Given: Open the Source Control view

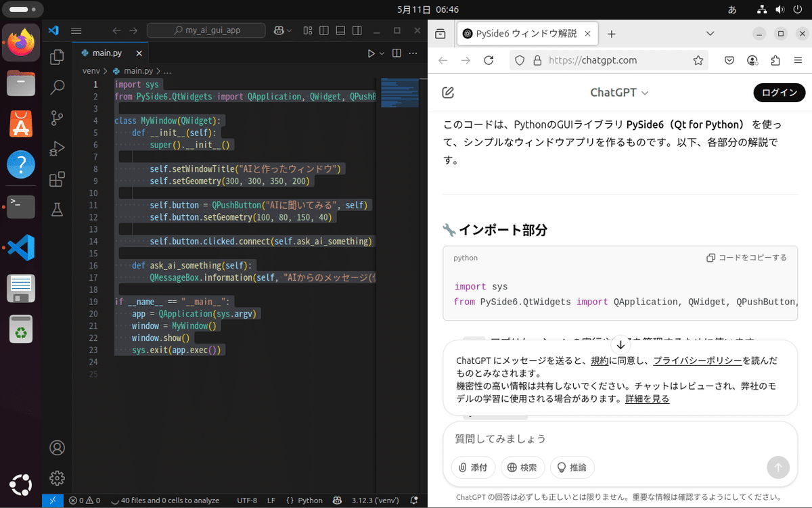Looking at the screenshot, I should click(57, 118).
